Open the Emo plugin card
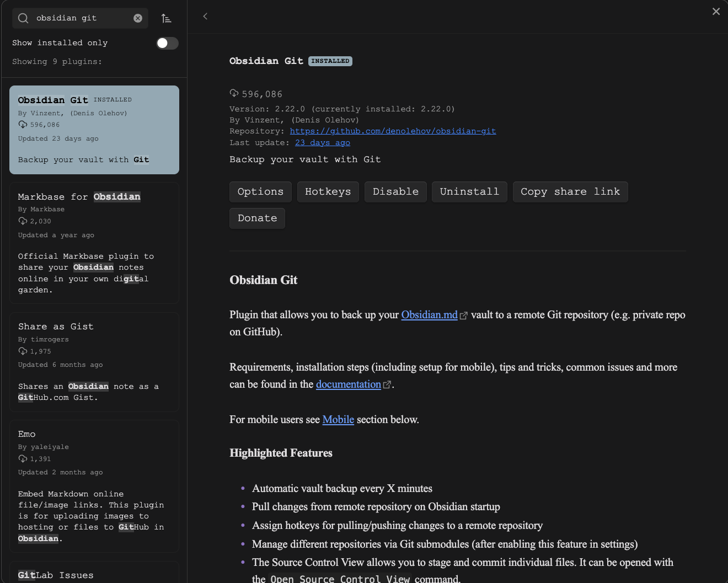 [94, 486]
